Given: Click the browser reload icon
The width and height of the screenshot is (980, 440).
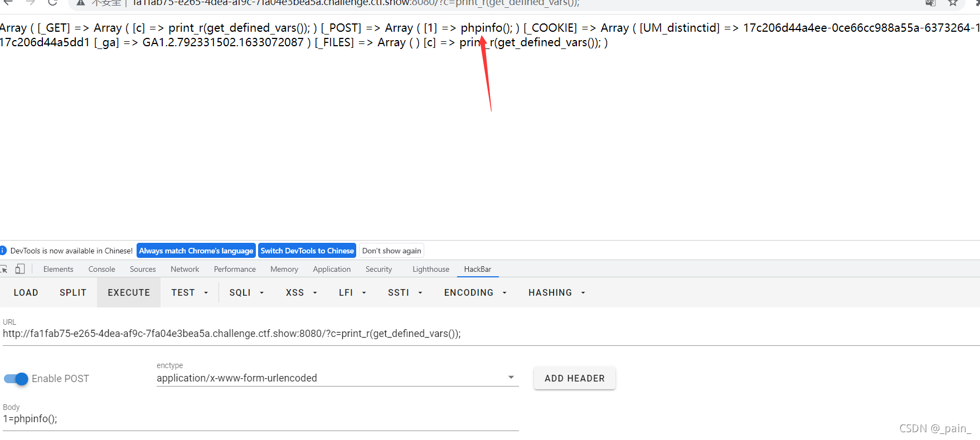Looking at the screenshot, I should click(52, 2).
